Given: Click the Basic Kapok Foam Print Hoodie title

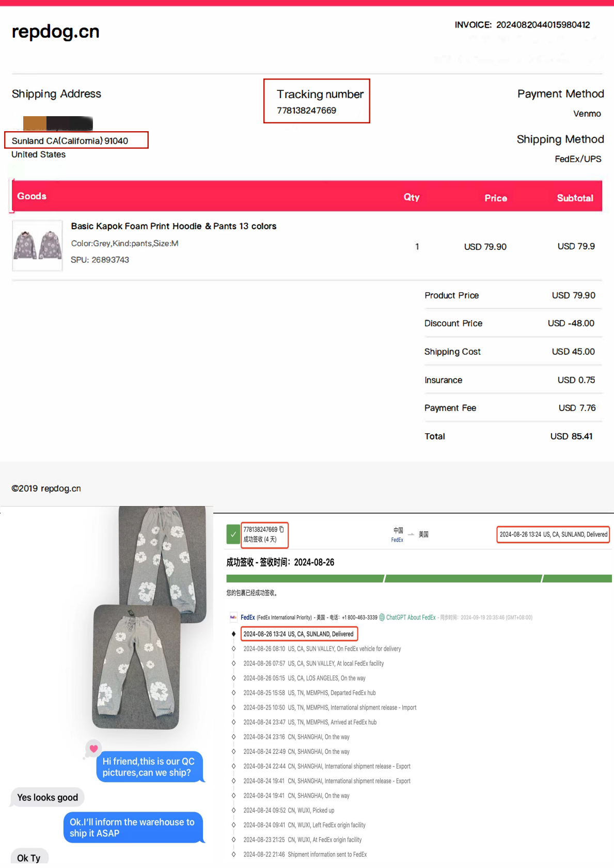Looking at the screenshot, I should 174,226.
